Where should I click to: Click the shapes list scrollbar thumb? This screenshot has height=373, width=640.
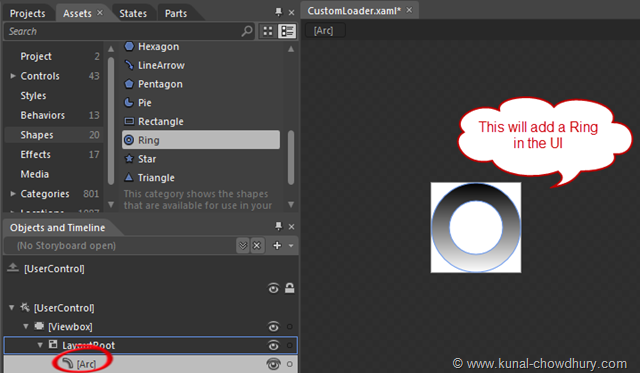(x=291, y=157)
